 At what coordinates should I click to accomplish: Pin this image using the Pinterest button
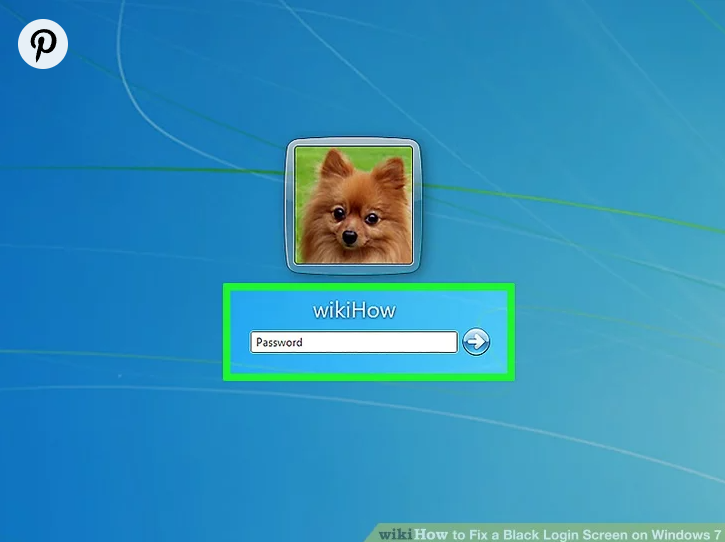pos(43,44)
